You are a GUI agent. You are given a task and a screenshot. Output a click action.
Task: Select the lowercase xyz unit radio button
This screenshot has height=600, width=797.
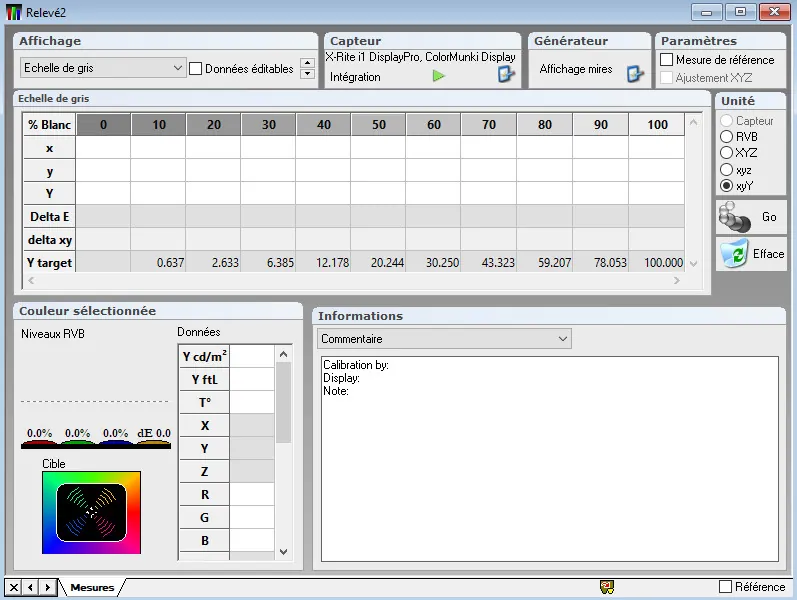click(726, 169)
